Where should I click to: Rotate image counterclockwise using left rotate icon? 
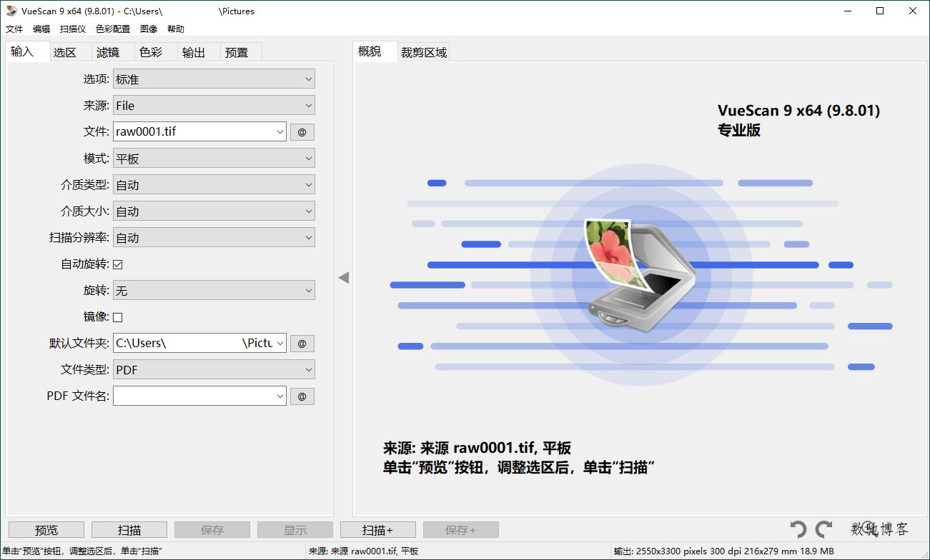798,529
